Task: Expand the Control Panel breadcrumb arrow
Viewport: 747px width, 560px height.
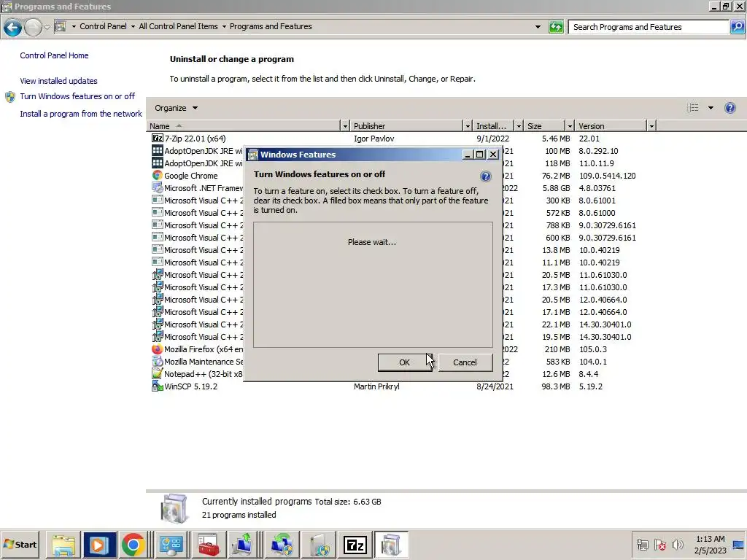Action: pos(133,27)
